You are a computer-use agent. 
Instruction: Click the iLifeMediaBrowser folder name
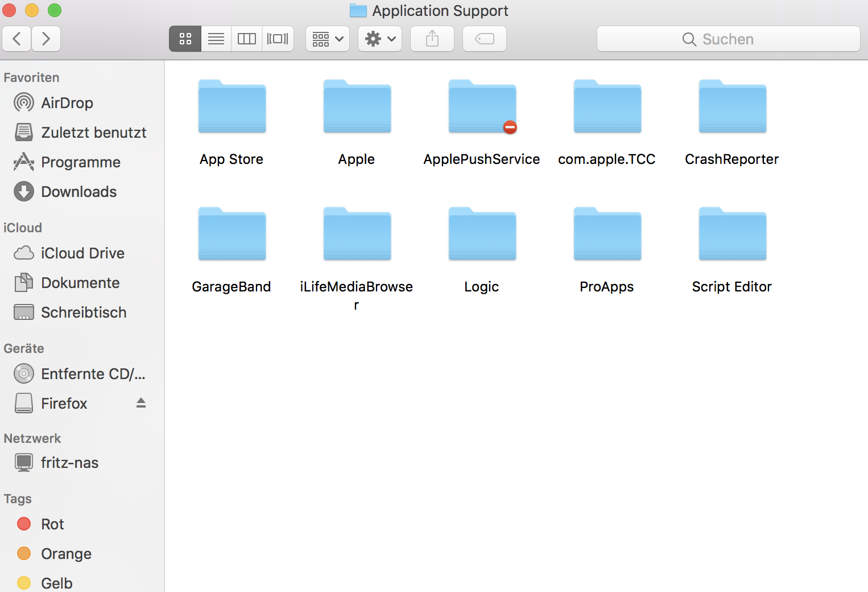[x=357, y=295]
